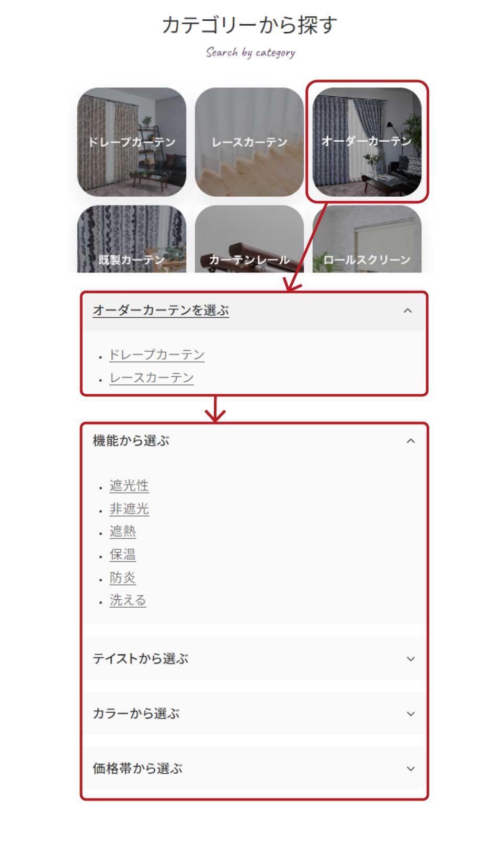The width and height of the screenshot is (502, 868).
Task: Open the ロールスクリーン category tile
Action: click(x=367, y=239)
